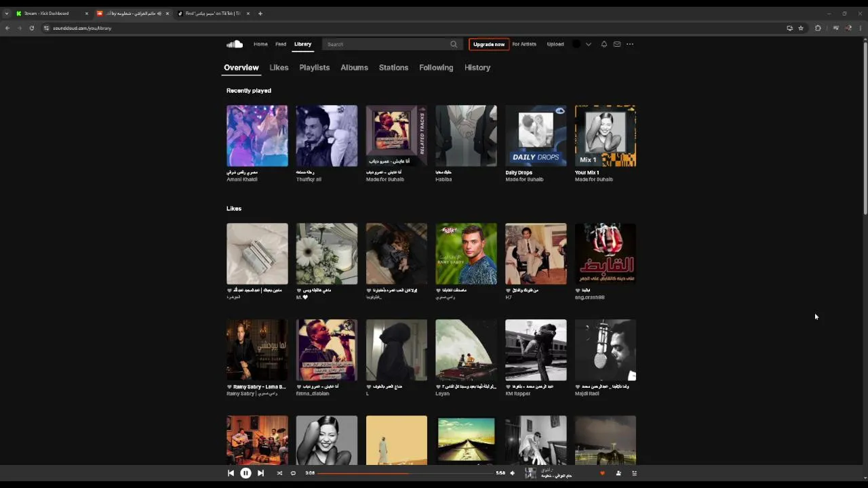Bookmark this page with the star icon
Screen dimensions: 868x488
801,28
